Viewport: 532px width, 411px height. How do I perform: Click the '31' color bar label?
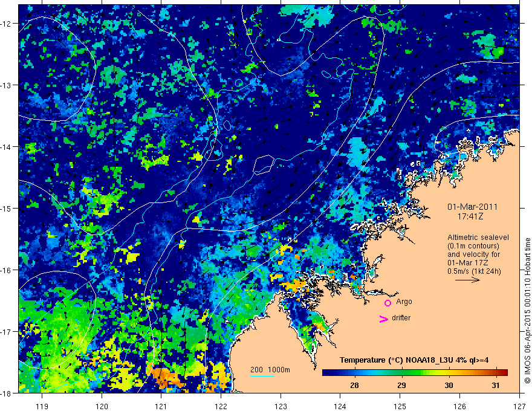[496, 385]
